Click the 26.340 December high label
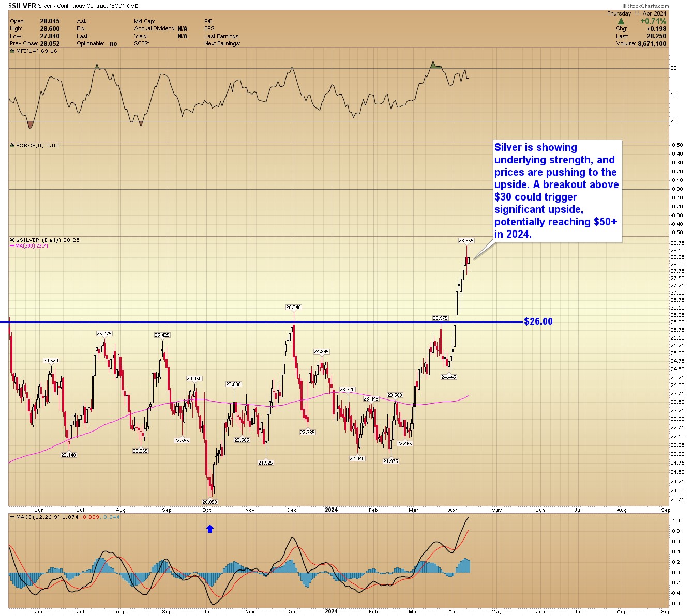The width and height of the screenshot is (693, 616). [x=293, y=307]
